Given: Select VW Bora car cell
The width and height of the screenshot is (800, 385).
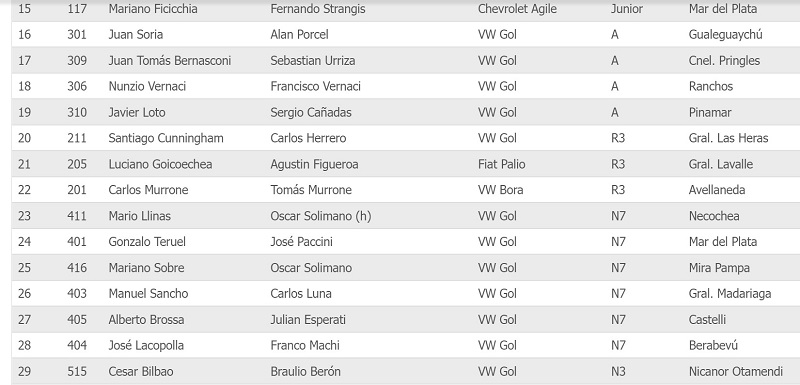Looking at the screenshot, I should 501,190.
